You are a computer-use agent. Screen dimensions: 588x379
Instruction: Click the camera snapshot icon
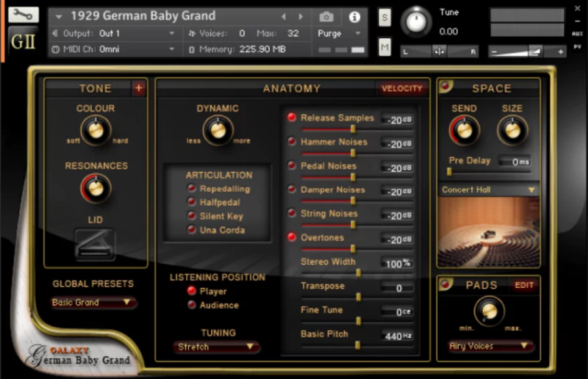pyautogui.click(x=326, y=17)
